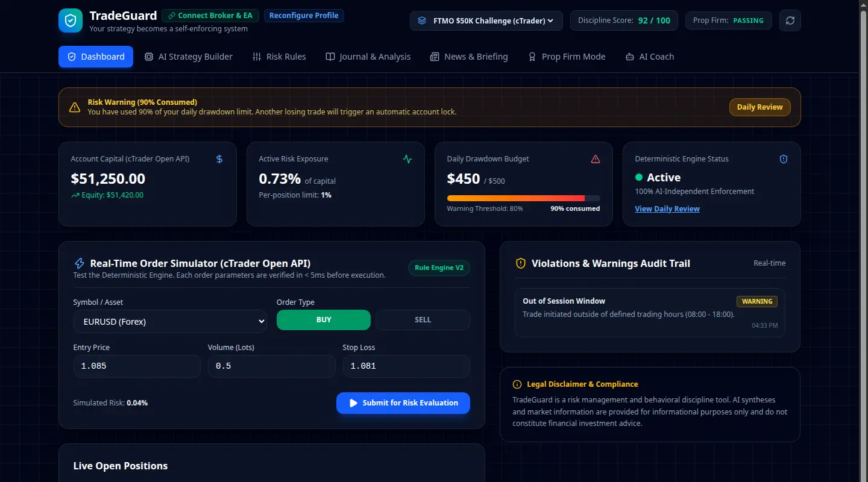The height and width of the screenshot is (482, 868).
Task: Click the TradeGuard shield logo icon
Action: coord(71,20)
